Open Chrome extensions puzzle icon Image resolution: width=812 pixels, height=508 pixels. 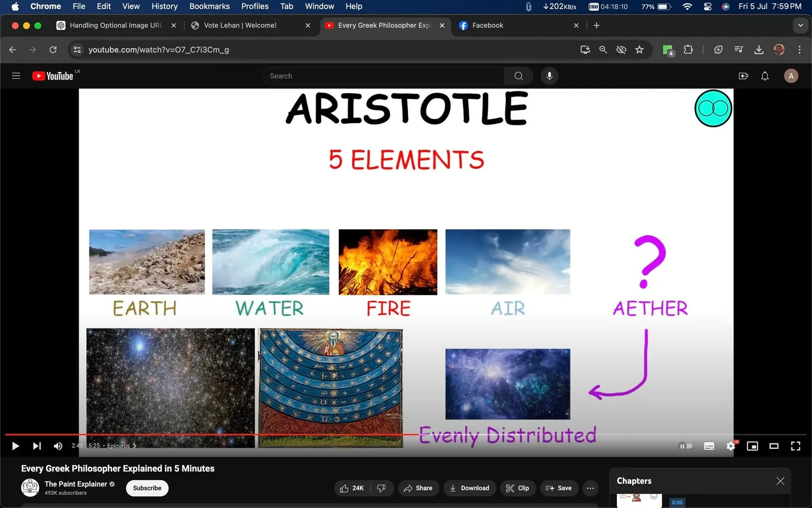pyautogui.click(x=688, y=49)
